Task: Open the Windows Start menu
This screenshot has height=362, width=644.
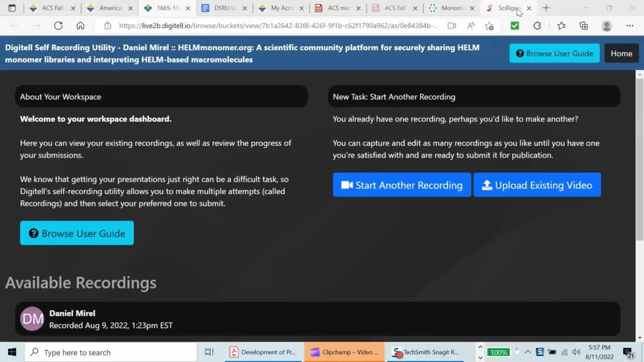Action: (12, 352)
